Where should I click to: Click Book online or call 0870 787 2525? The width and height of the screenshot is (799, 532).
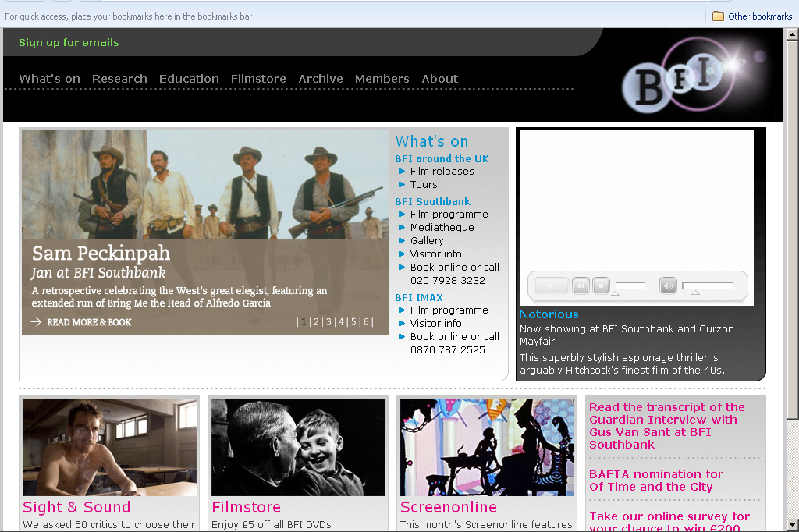pyautogui.click(x=455, y=343)
